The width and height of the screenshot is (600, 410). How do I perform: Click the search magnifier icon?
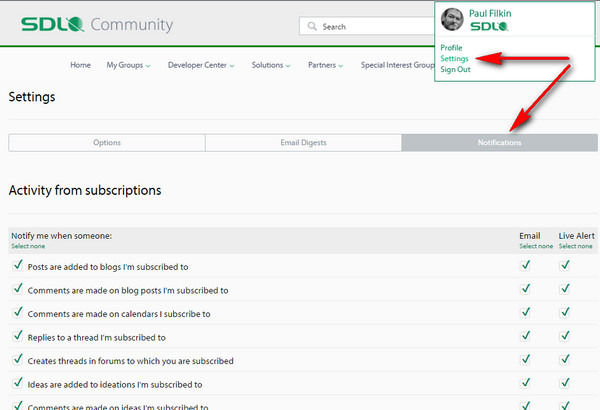(311, 27)
